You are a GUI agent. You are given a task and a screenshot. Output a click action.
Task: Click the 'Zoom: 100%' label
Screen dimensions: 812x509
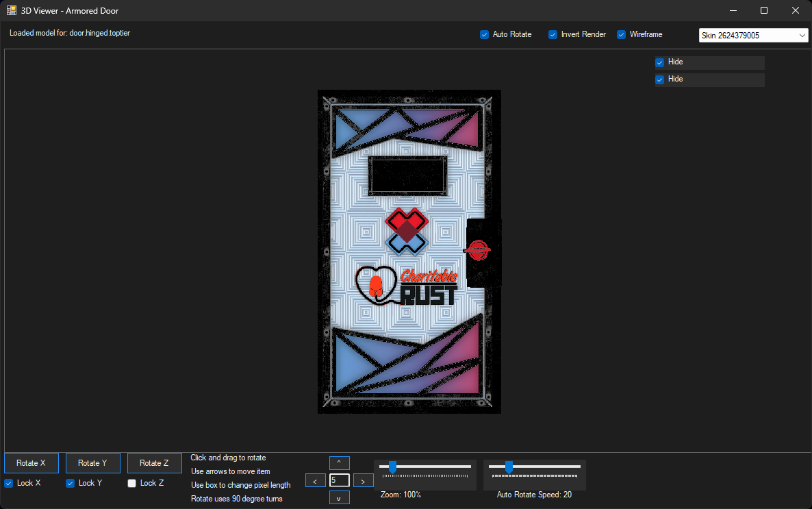pyautogui.click(x=401, y=495)
